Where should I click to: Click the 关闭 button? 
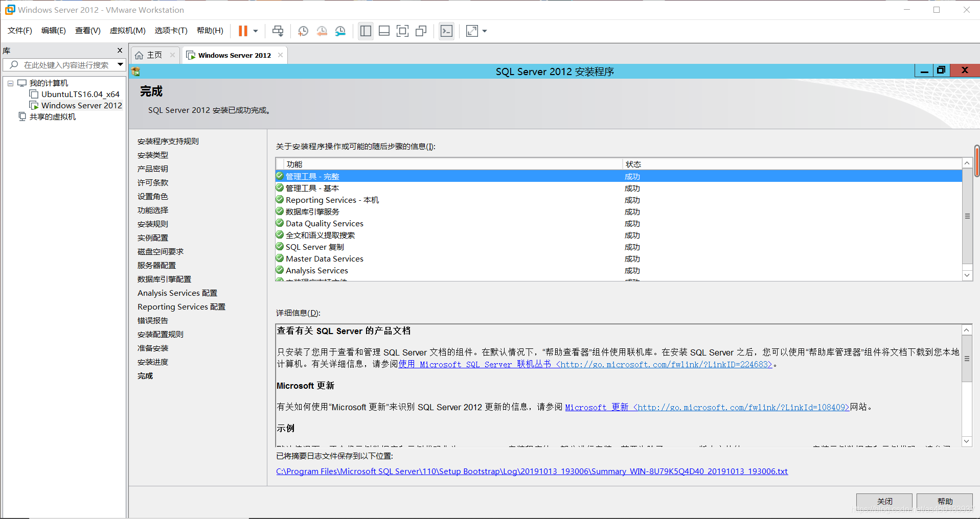click(884, 501)
